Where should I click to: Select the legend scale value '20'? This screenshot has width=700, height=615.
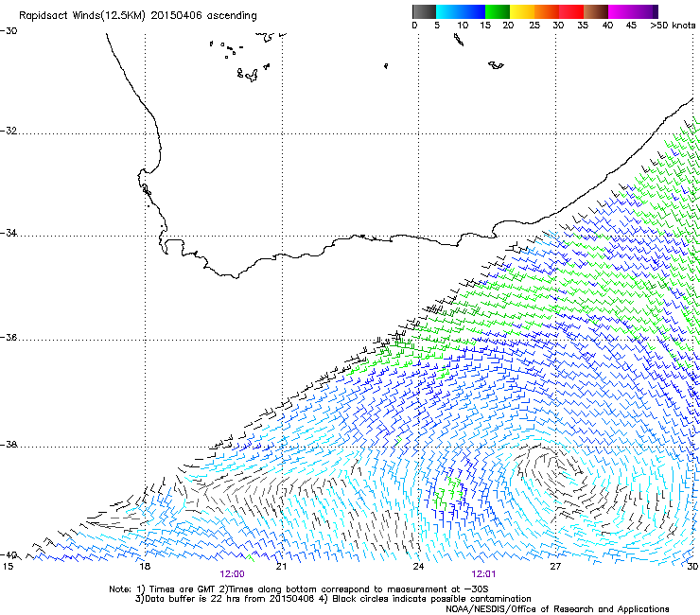pos(508,26)
